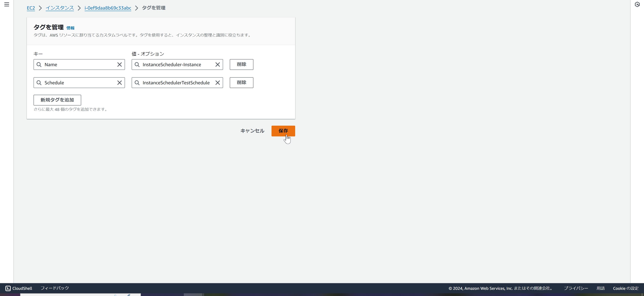This screenshot has height=296, width=644.
Task: Navigate to EC2 via the breadcrumb
Action: coord(31,8)
